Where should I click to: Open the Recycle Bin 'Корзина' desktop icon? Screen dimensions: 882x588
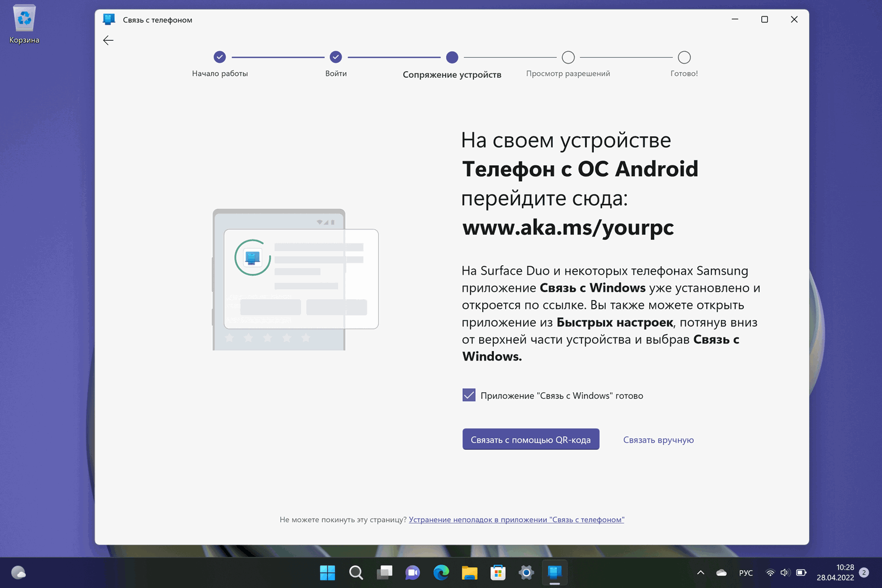point(24,24)
